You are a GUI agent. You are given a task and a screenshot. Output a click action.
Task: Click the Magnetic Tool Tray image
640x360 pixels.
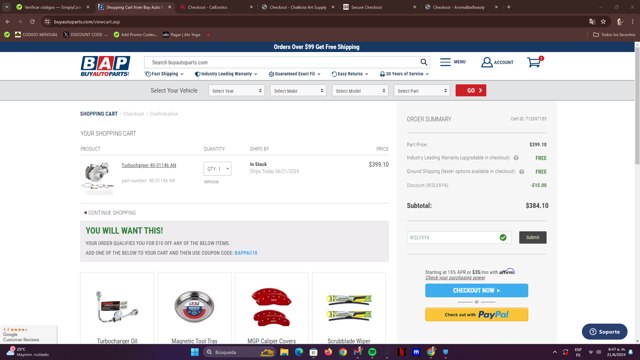pyautogui.click(x=194, y=307)
